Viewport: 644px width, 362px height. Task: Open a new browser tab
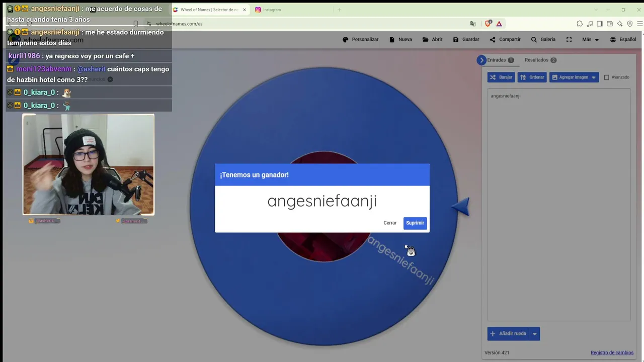pyautogui.click(x=339, y=10)
